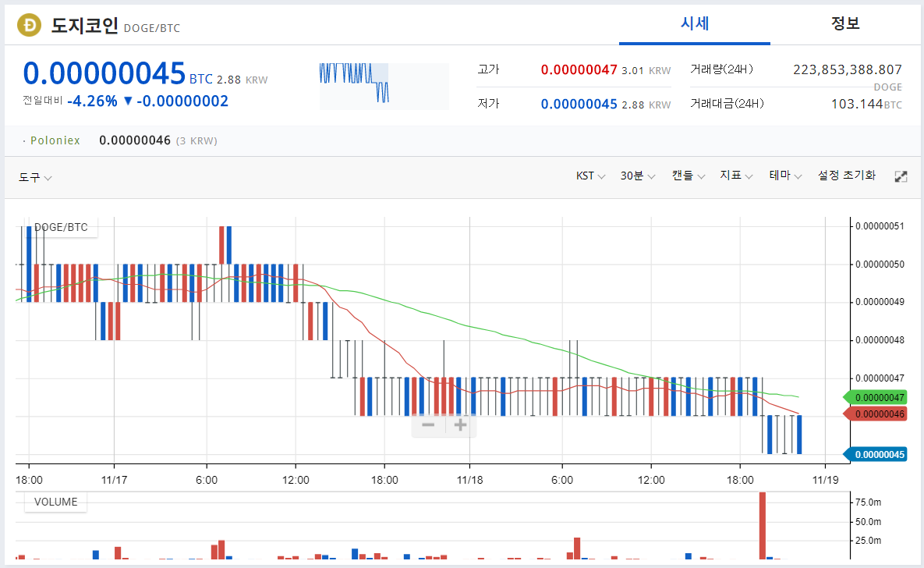
Task: Click the DOGE/BTC chart legend label
Action: point(61,227)
